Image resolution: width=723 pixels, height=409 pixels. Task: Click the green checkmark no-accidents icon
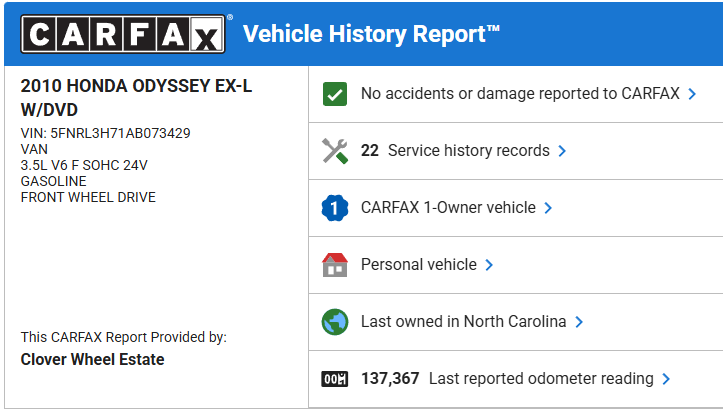pyautogui.click(x=334, y=94)
